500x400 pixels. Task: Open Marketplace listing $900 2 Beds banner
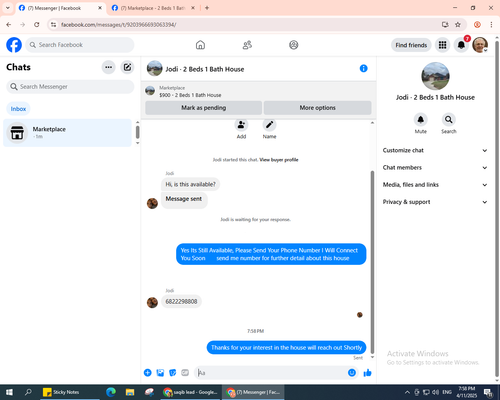[x=258, y=91]
